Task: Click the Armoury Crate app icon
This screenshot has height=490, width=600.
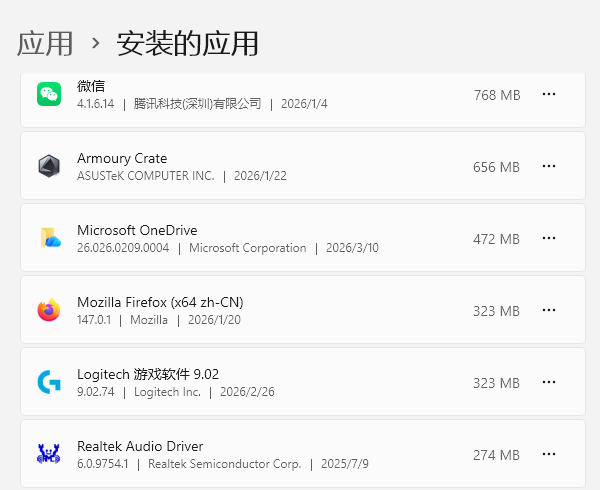Action: 49,167
